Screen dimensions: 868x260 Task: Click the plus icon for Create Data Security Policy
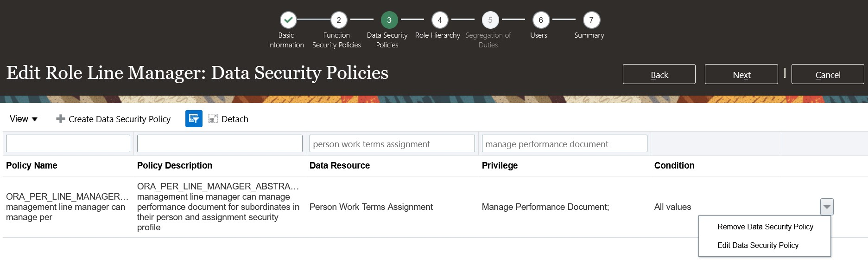pos(60,119)
